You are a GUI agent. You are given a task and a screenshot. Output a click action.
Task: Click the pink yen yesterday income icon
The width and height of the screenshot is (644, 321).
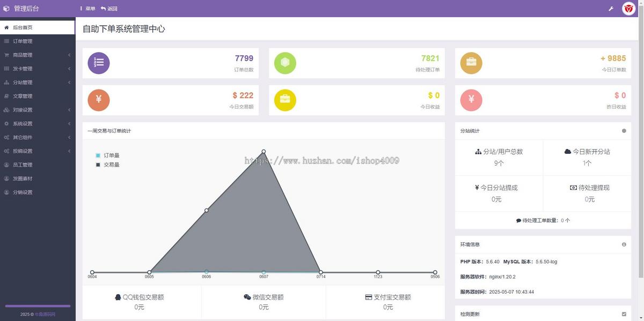pos(471,100)
